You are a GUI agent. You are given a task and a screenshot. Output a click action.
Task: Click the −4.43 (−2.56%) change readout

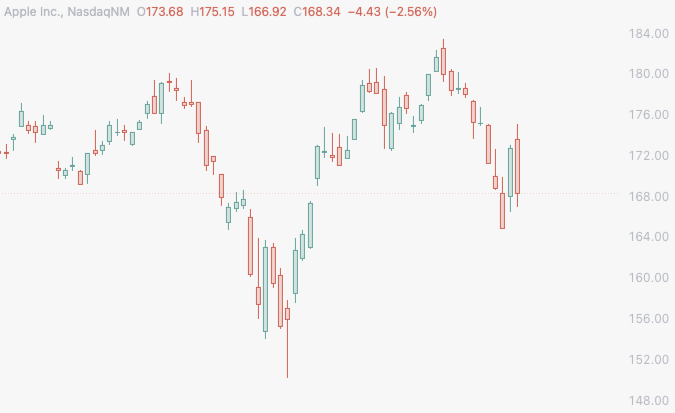point(392,12)
